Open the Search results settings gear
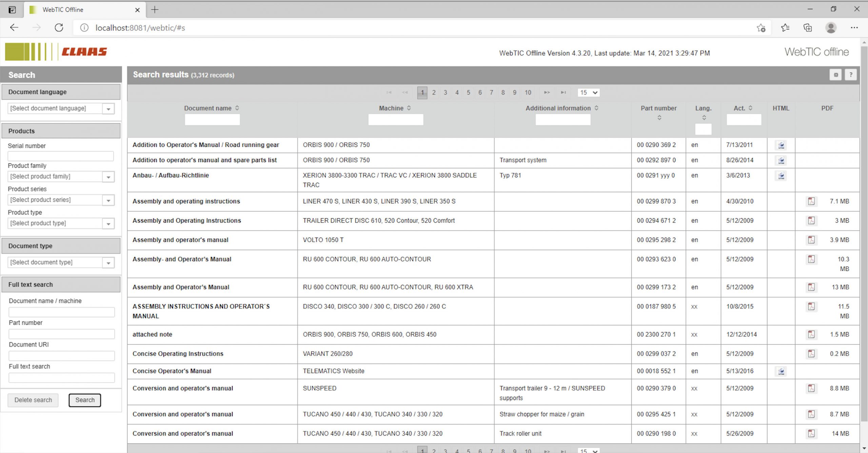The image size is (868, 453). (836, 75)
